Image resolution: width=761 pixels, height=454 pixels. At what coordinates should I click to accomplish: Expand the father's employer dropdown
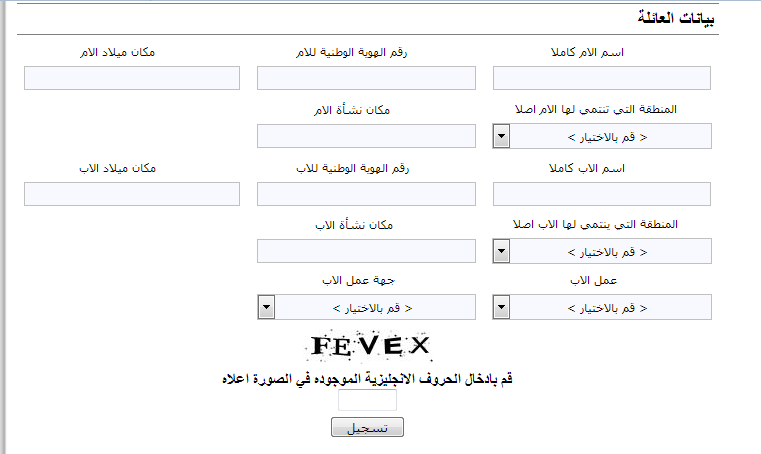[x=366, y=307]
